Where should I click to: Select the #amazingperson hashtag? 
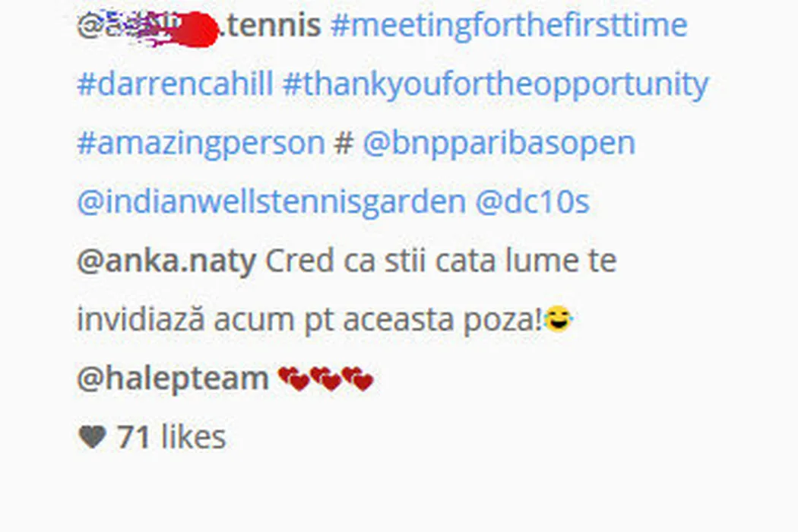click(201, 144)
